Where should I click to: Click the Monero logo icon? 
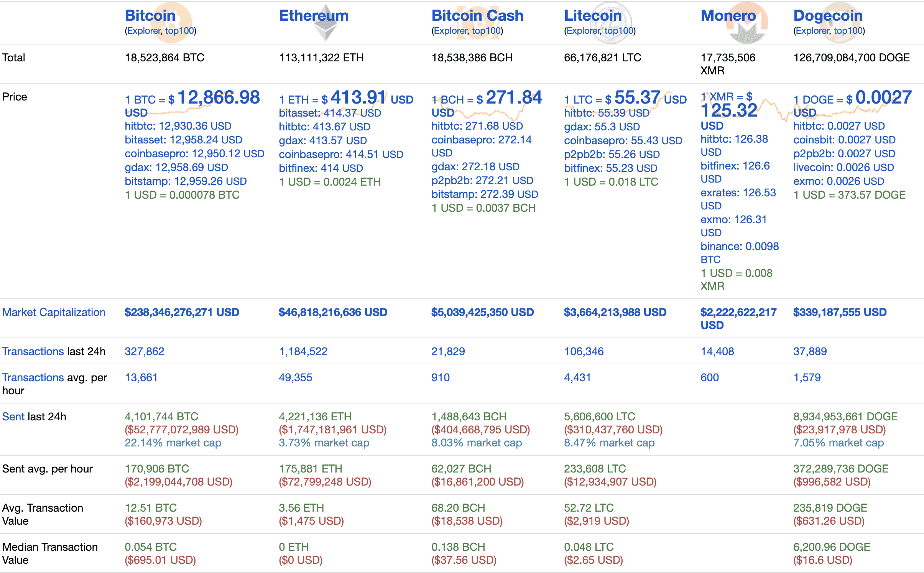pyautogui.click(x=747, y=22)
